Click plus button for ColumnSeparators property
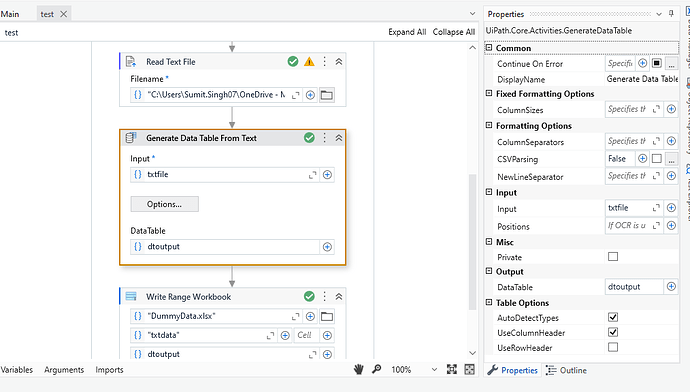The width and height of the screenshot is (690, 392). [x=671, y=141]
